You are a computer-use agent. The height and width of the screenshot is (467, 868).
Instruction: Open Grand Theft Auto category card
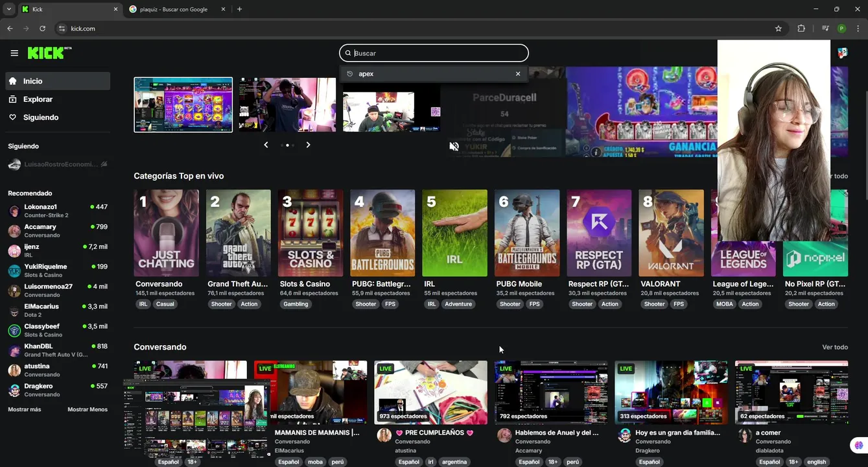click(239, 233)
